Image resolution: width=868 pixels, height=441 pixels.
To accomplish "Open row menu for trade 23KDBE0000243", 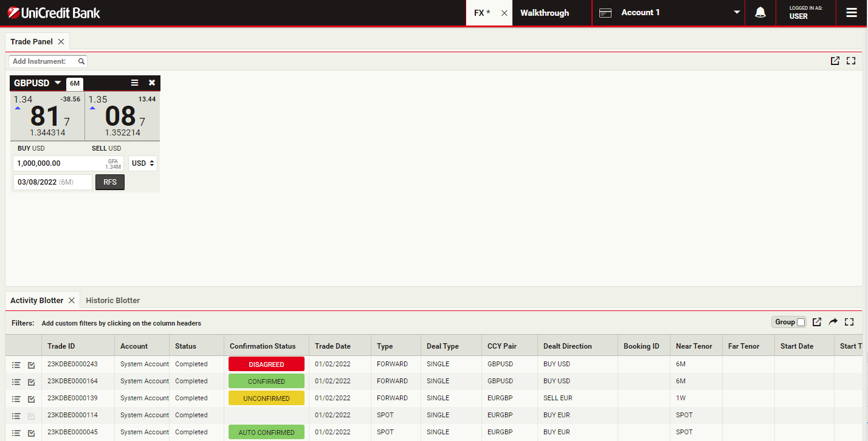I will click(16, 364).
